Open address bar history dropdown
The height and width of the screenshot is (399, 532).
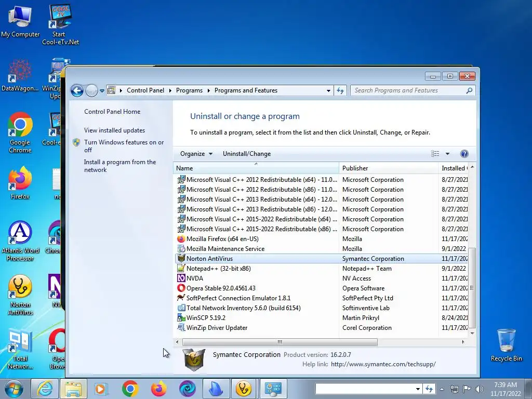click(x=328, y=90)
